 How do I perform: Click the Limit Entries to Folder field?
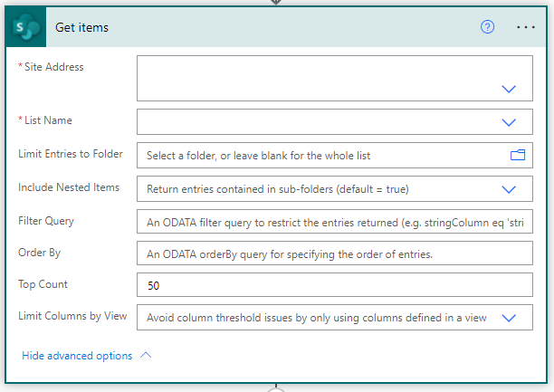click(335, 155)
